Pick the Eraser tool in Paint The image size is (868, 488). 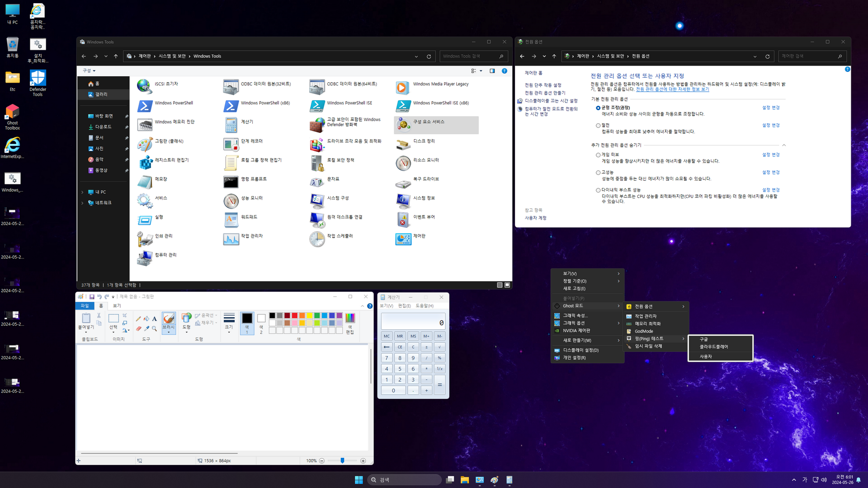coord(138,328)
